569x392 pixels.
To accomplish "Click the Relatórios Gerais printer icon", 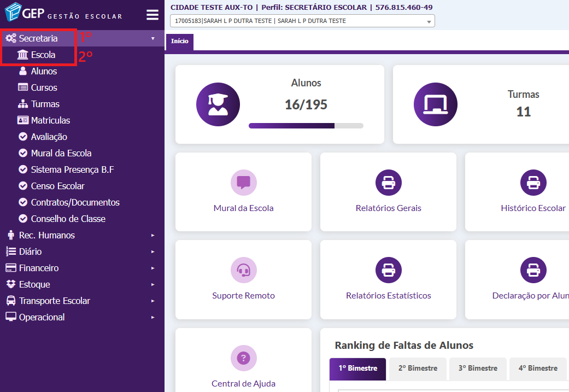I will (388, 183).
